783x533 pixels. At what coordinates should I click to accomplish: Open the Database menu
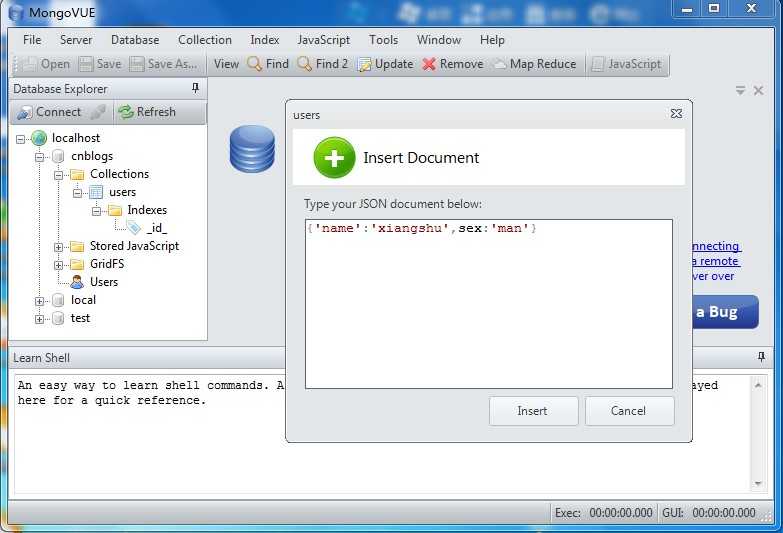(135, 40)
